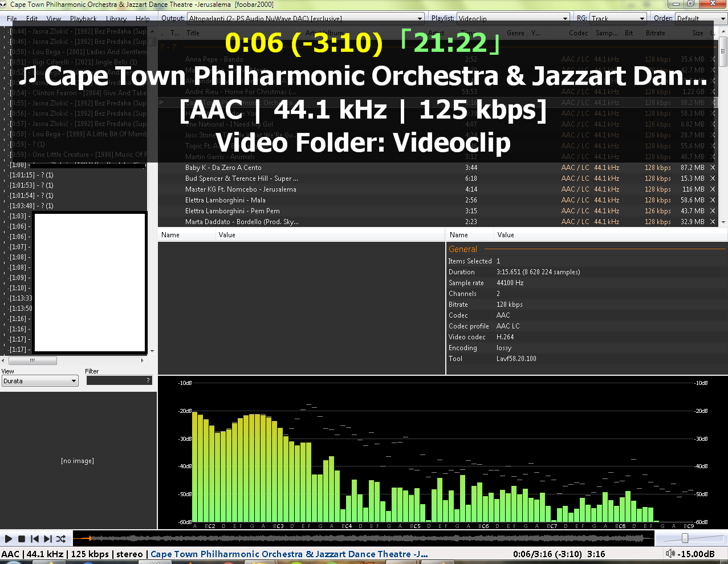The width and height of the screenshot is (728, 564).
Task: Click the -15.00dB volume readout
Action: 696,554
